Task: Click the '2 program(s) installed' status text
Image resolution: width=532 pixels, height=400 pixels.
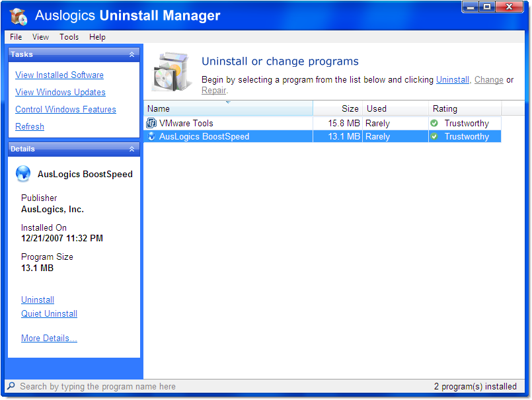Action: point(475,386)
